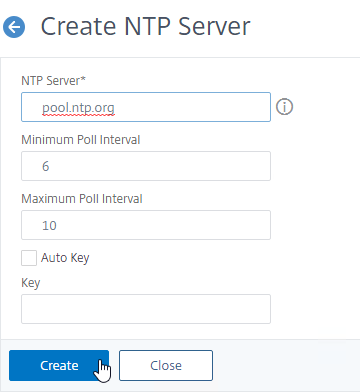Place cursor after the value 6

point(50,166)
